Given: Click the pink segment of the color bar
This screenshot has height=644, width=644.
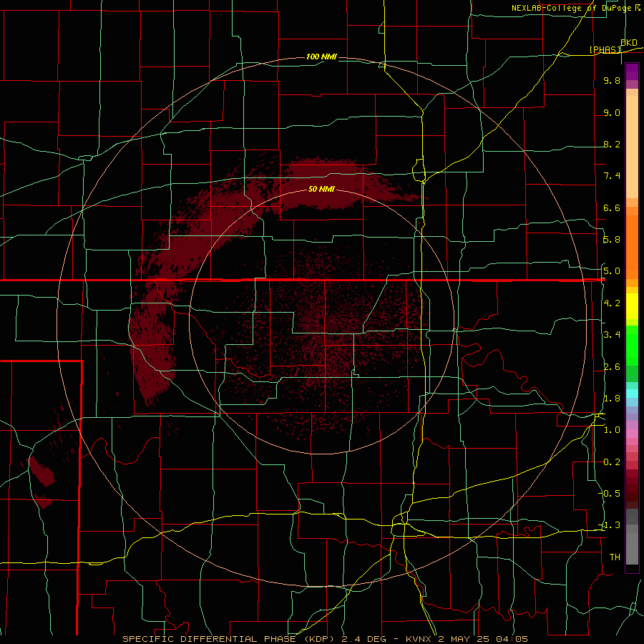Looking at the screenshot, I should click(x=632, y=434).
